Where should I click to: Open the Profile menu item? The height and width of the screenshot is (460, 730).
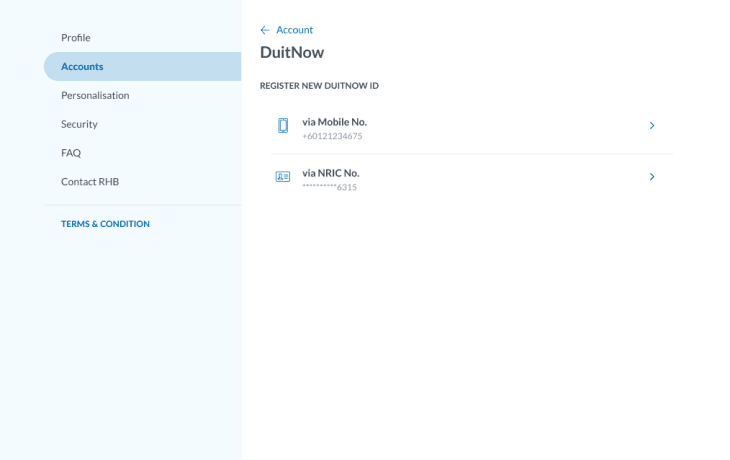pos(76,38)
